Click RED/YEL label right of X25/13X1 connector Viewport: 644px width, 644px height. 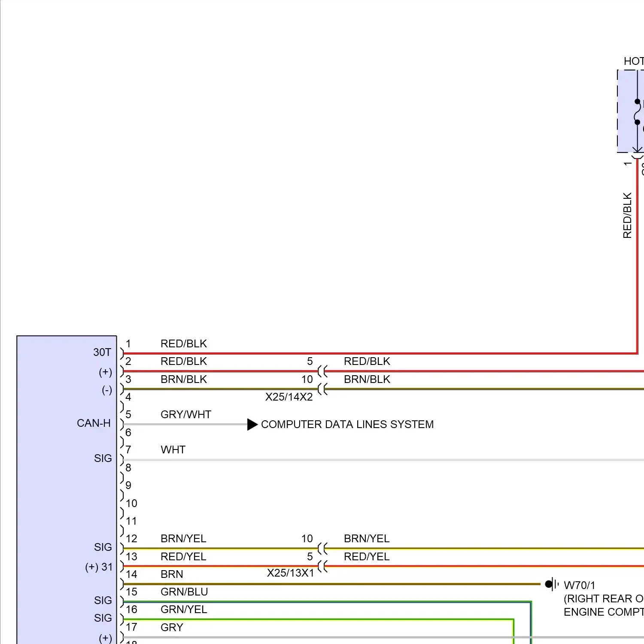[367, 557]
